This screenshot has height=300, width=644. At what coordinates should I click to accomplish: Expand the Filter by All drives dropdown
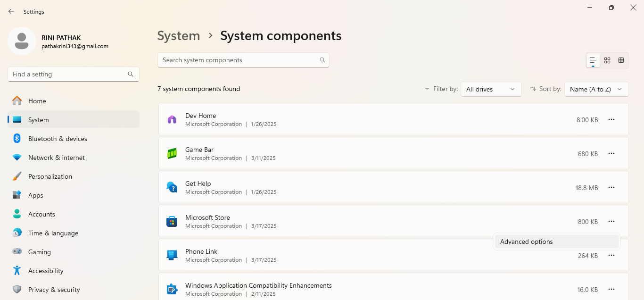tap(491, 89)
